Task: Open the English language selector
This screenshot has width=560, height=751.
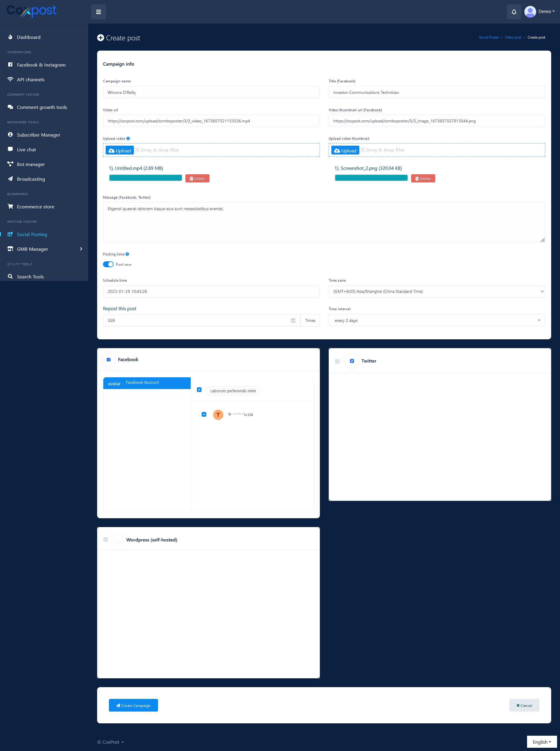Action: point(541,742)
